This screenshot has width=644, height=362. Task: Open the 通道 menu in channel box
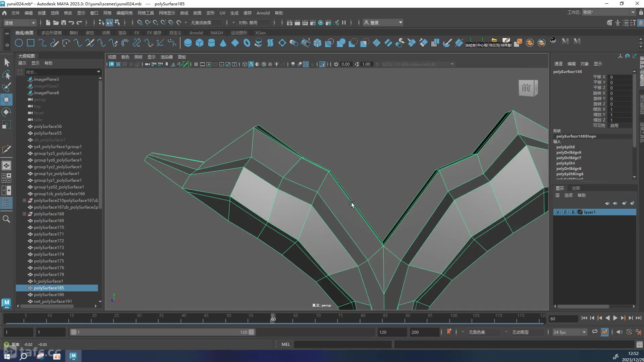(558, 64)
